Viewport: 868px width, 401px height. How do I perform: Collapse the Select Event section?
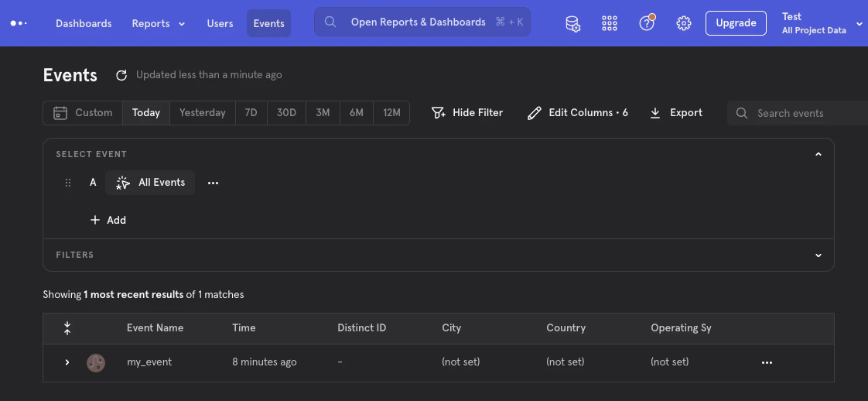(818, 155)
